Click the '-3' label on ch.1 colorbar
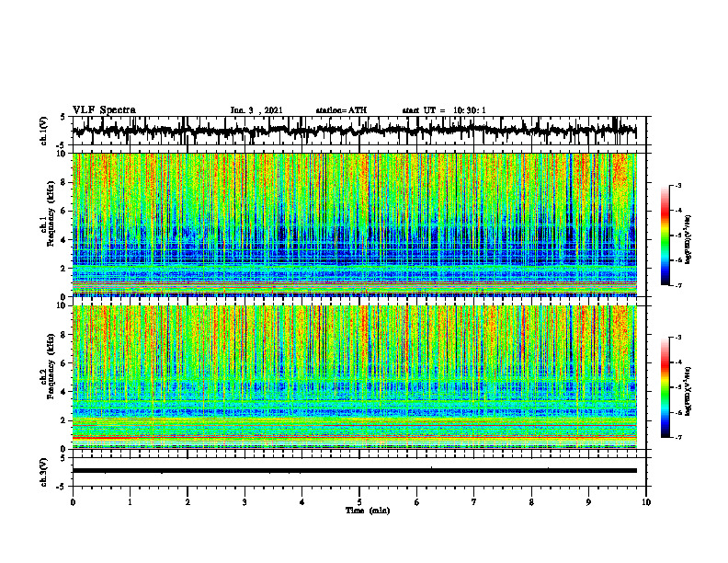The height and width of the screenshot is (563, 728). [677, 185]
